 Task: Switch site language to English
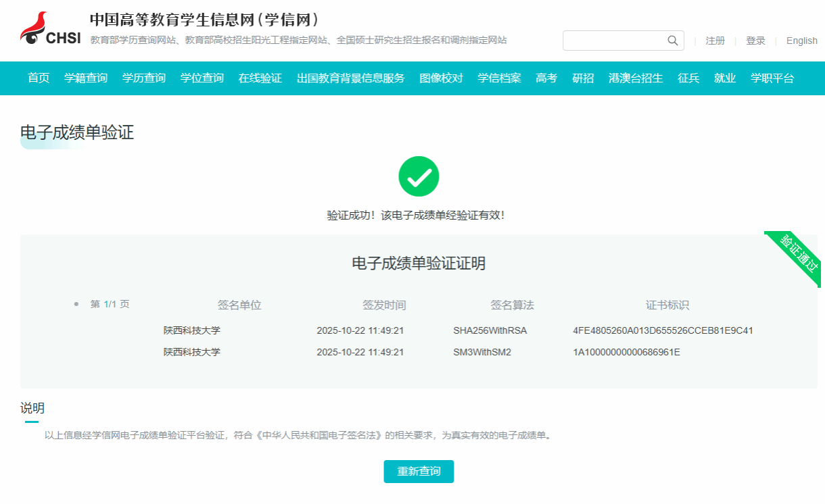click(801, 41)
